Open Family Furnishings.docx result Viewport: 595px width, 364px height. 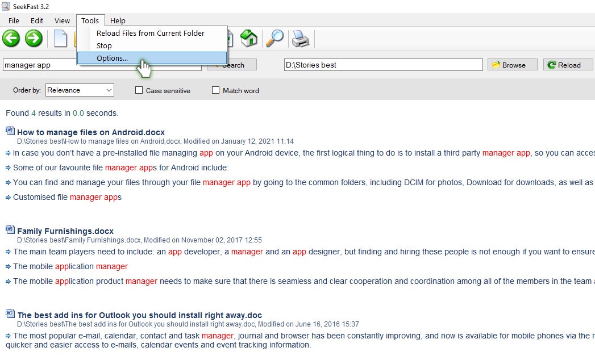click(65, 231)
